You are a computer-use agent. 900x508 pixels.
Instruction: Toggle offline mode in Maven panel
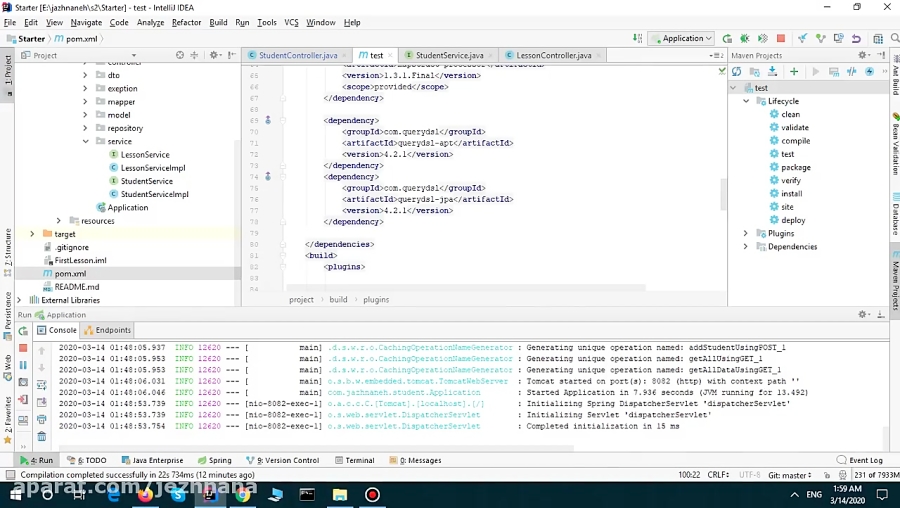(x=852, y=72)
